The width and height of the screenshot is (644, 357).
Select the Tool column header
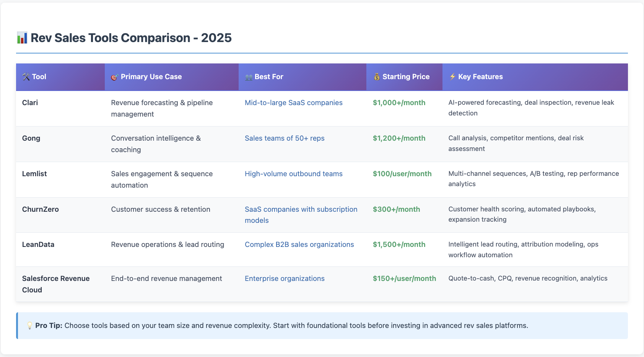60,77
